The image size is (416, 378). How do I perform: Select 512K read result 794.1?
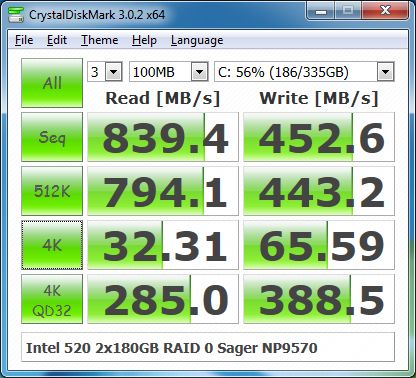(163, 191)
